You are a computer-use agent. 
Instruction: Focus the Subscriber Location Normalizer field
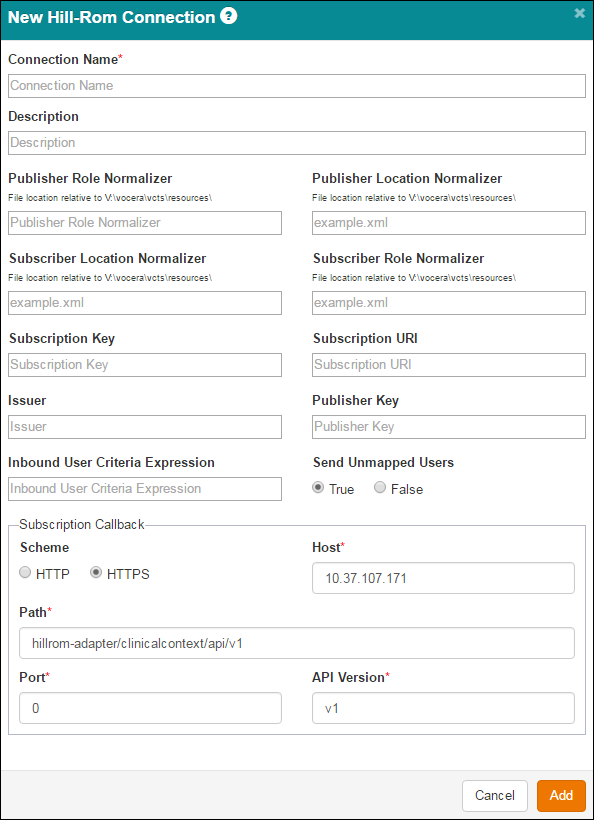pos(145,303)
